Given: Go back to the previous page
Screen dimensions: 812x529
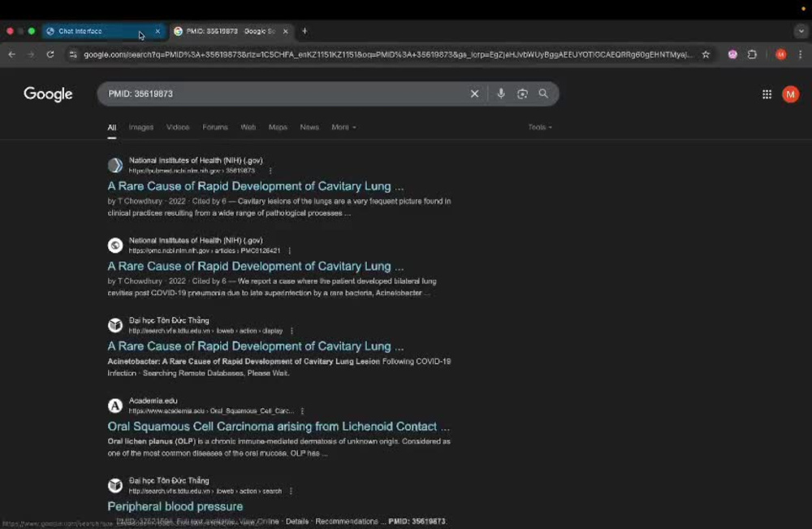Looking at the screenshot, I should tap(11, 54).
